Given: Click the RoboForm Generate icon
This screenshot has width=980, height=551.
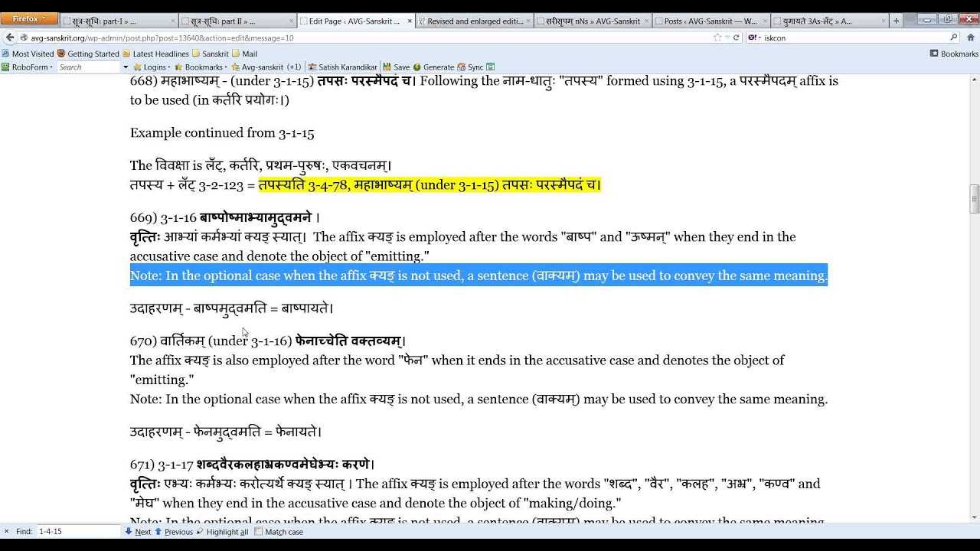Looking at the screenshot, I should pos(433,67).
